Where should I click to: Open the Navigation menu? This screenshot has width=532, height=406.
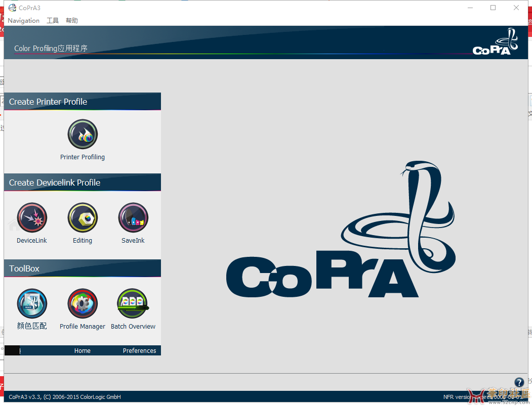23,21
